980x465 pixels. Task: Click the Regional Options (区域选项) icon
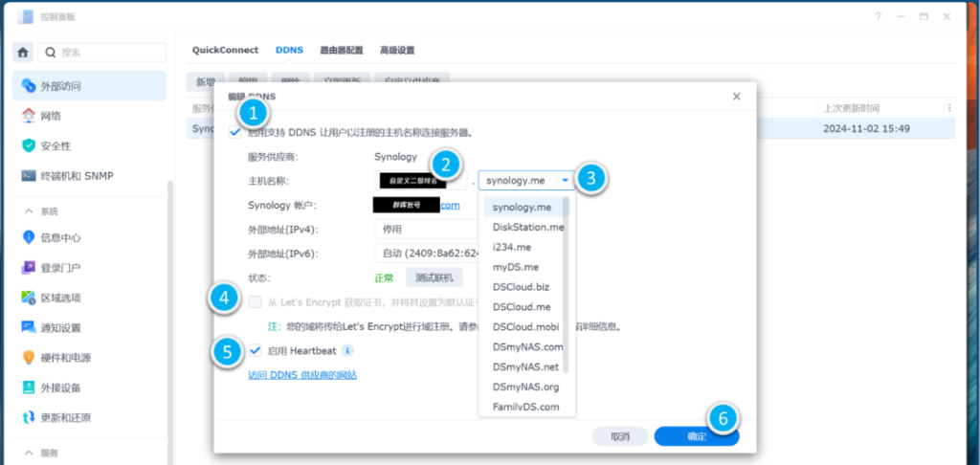click(28, 298)
